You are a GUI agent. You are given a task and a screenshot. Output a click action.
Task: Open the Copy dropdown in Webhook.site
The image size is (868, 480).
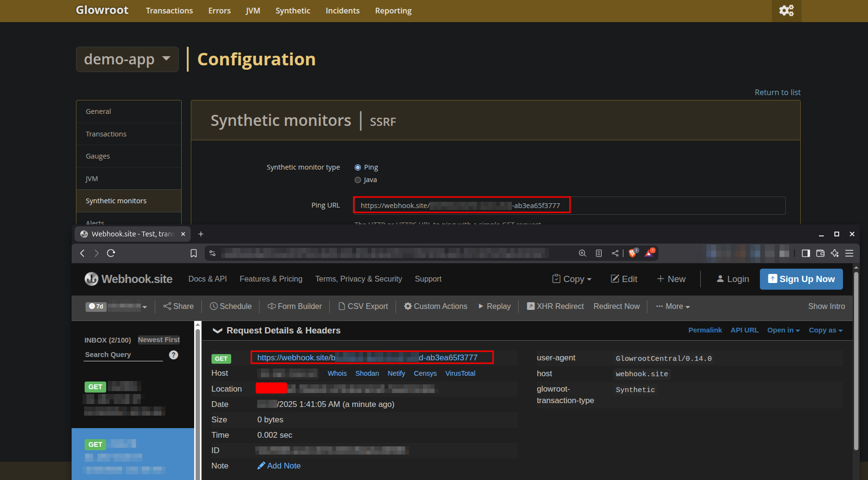[572, 279]
